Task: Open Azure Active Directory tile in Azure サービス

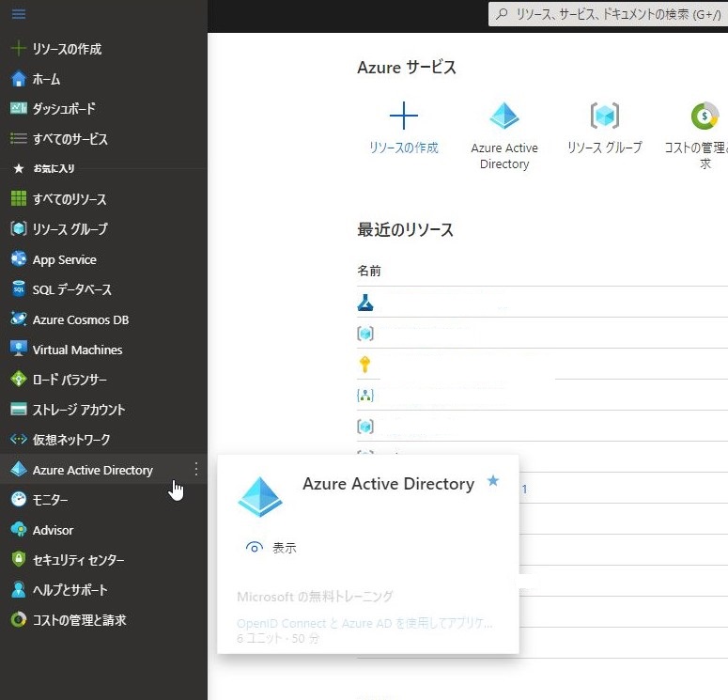Action: pyautogui.click(x=504, y=136)
